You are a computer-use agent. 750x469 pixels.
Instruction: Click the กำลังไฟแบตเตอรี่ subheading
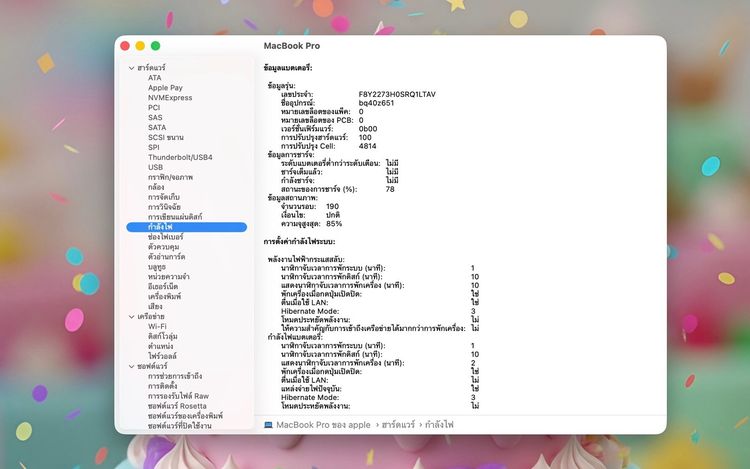[295, 337]
